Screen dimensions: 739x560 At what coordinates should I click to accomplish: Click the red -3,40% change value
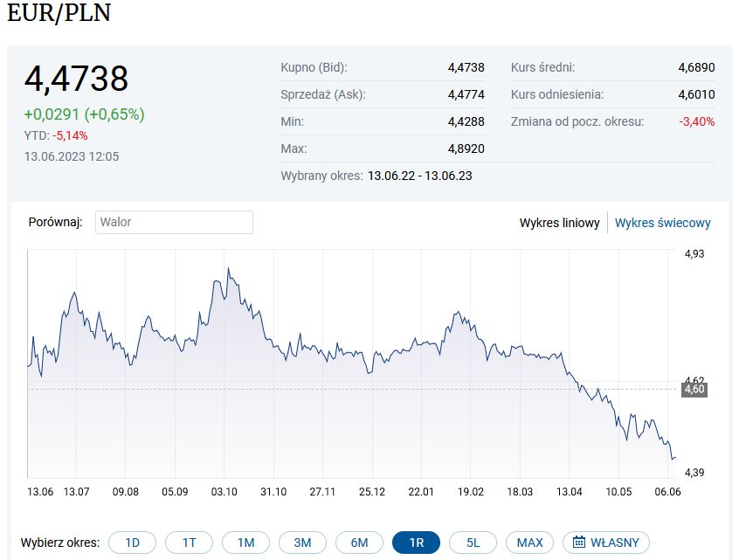tap(699, 121)
